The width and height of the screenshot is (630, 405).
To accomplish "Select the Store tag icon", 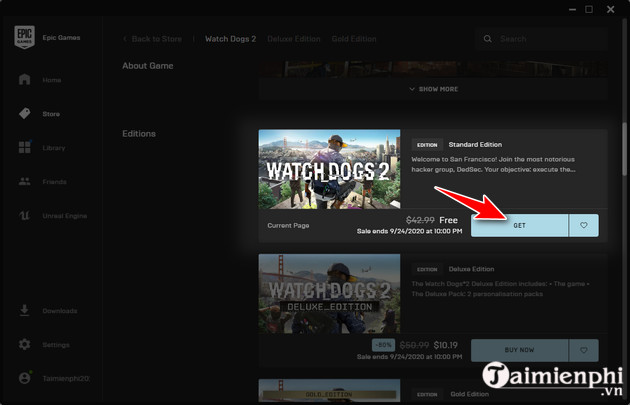I will tap(25, 113).
